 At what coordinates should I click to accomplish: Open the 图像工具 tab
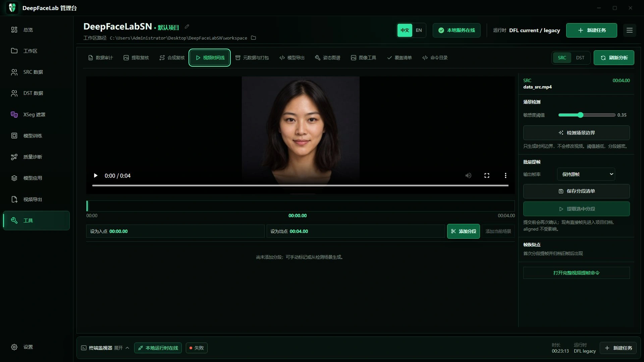tap(364, 58)
